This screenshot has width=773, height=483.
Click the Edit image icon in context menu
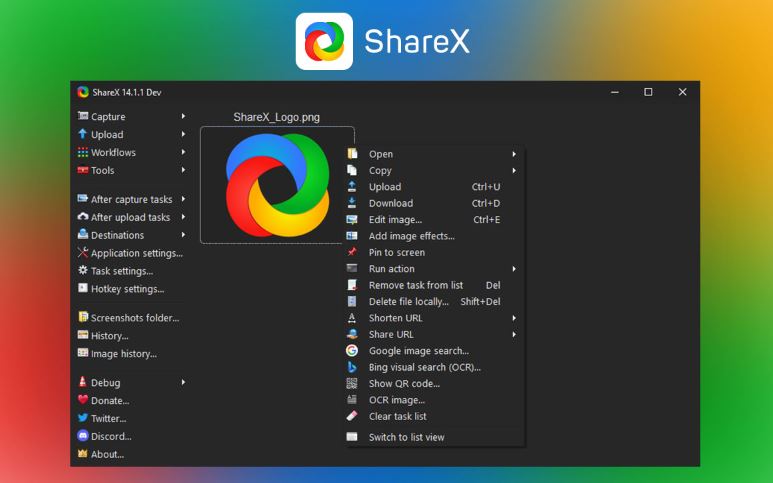[x=352, y=219]
